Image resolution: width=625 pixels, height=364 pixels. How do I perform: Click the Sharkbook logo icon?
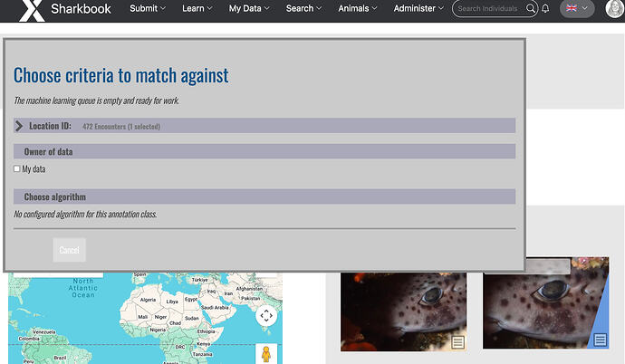[31, 10]
